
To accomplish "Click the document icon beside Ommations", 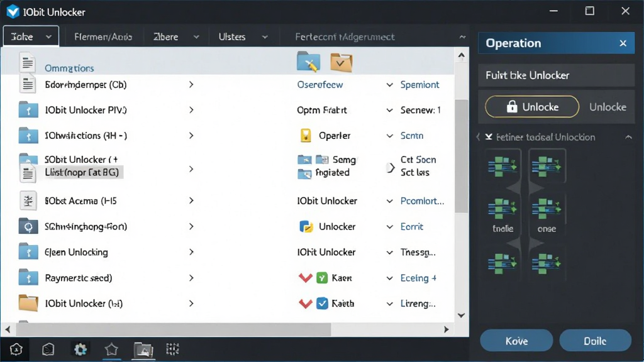I will click(27, 63).
